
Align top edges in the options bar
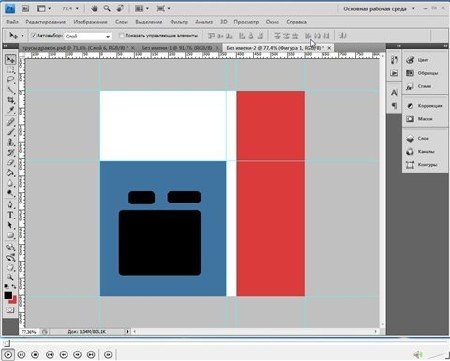tap(211, 36)
